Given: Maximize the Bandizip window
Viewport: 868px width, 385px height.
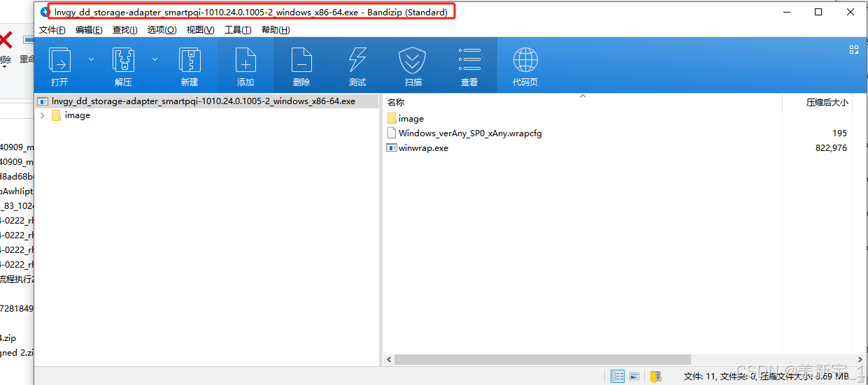Looking at the screenshot, I should (x=818, y=12).
